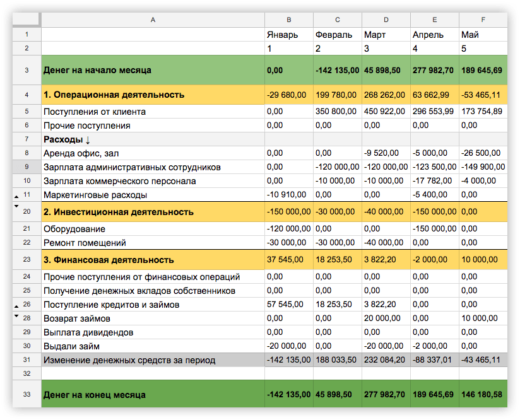Unhide rows using arrow beside row 26
The height and width of the screenshot is (420, 520).
tap(16, 306)
